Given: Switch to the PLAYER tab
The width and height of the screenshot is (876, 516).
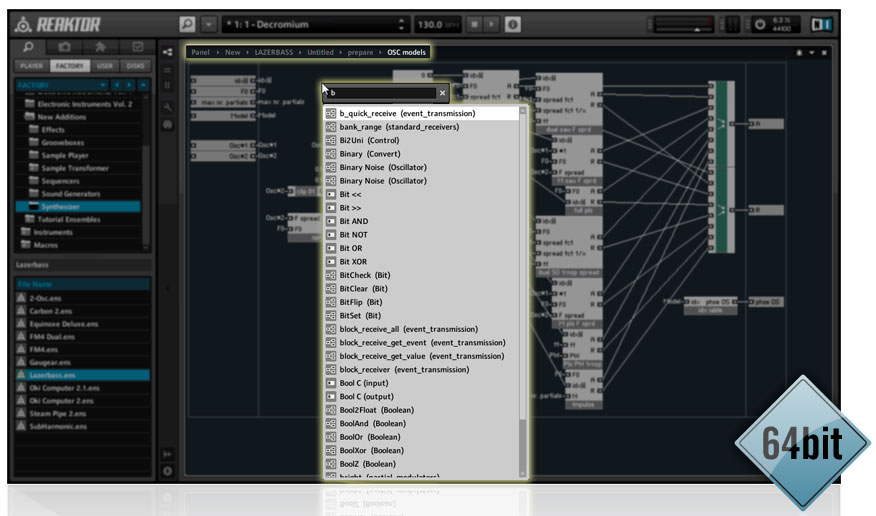Looking at the screenshot, I should pos(31,66).
